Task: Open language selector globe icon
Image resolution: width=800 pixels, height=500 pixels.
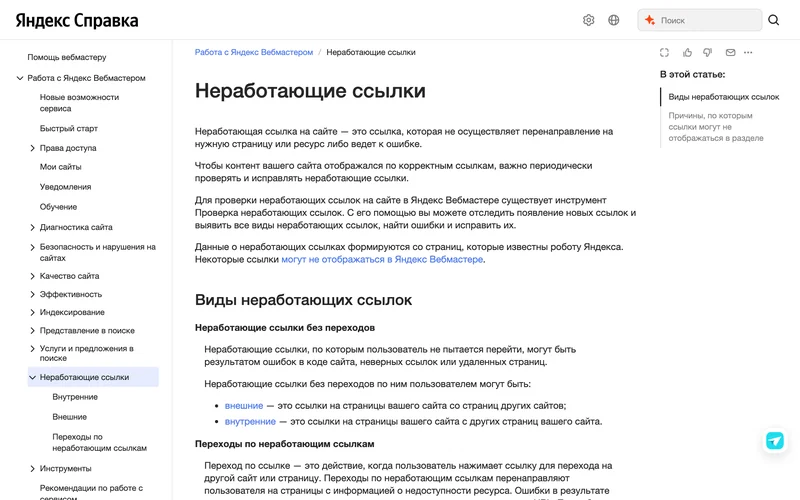Action: coord(614,20)
